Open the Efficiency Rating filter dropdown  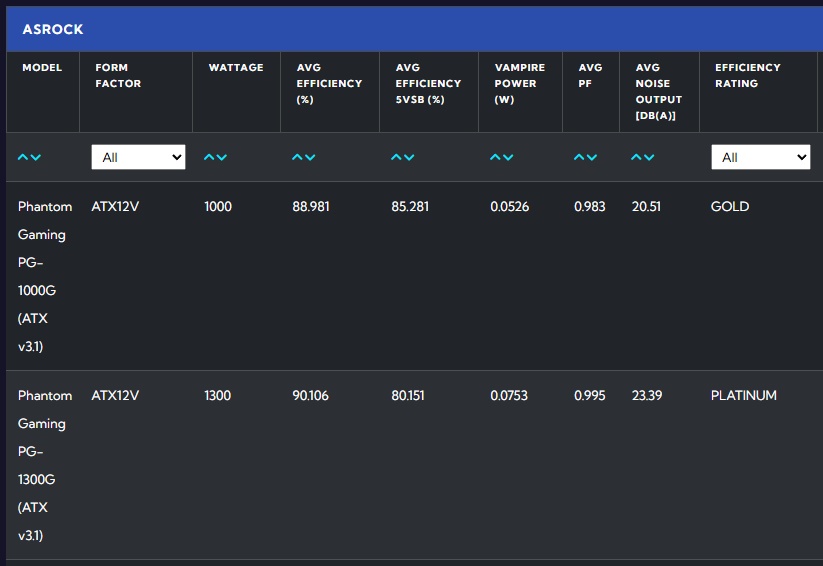pos(761,157)
